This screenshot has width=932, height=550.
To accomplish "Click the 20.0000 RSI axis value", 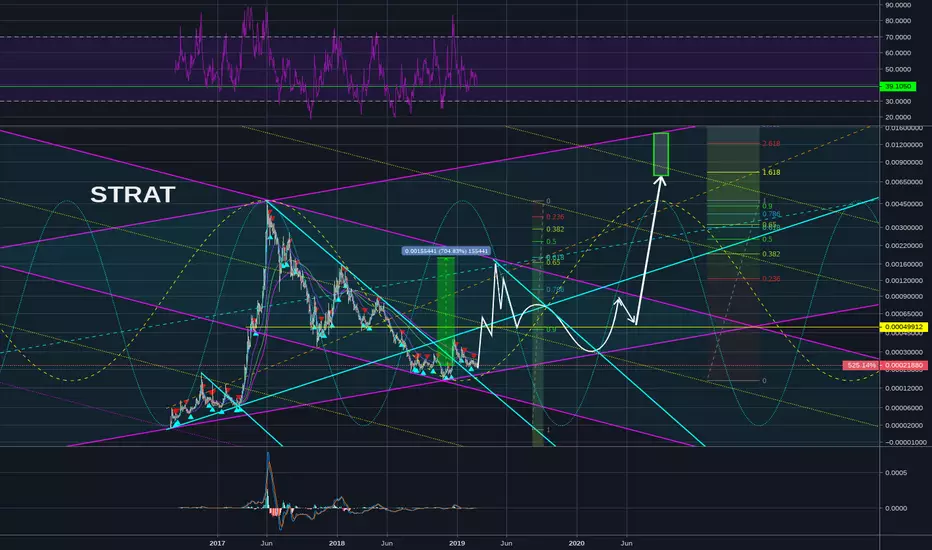I will point(898,118).
